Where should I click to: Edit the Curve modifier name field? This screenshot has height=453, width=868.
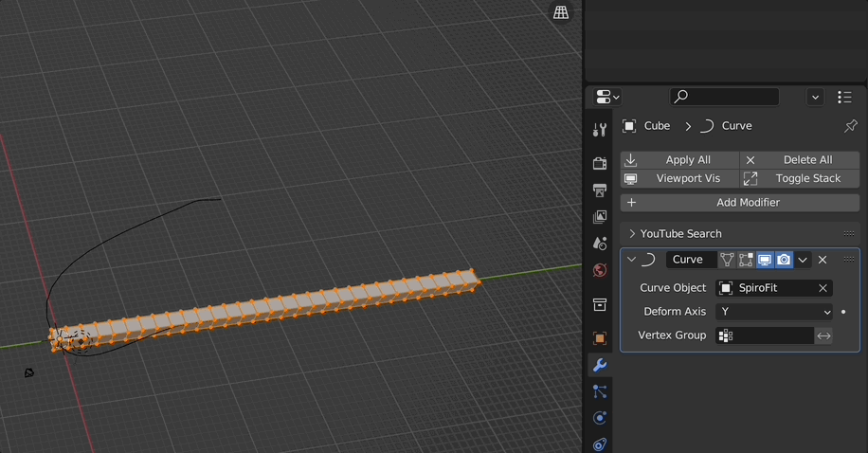tap(692, 260)
